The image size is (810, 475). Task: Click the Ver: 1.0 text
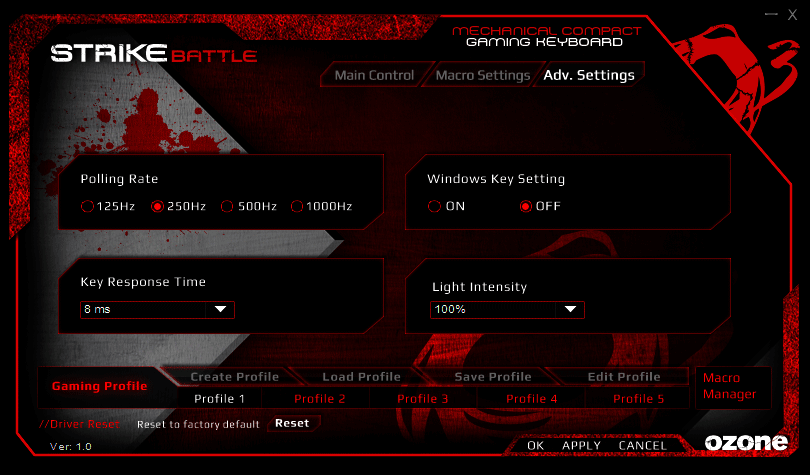(x=71, y=447)
